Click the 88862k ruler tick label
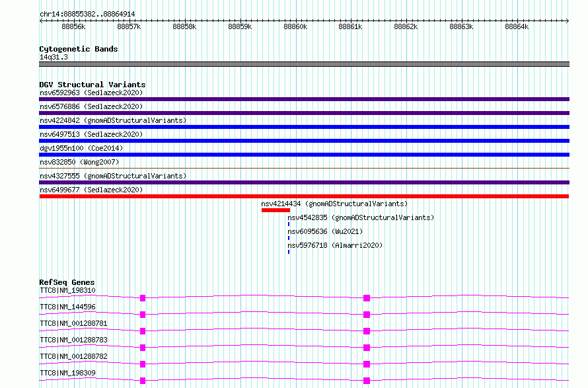Screen dimensions: 588x388 [406, 26]
